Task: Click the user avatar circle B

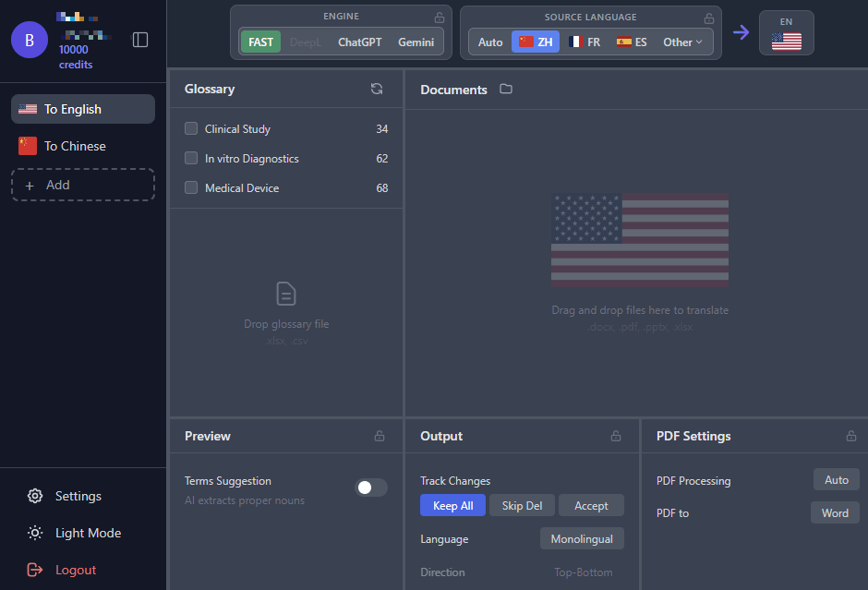Action: [29, 40]
